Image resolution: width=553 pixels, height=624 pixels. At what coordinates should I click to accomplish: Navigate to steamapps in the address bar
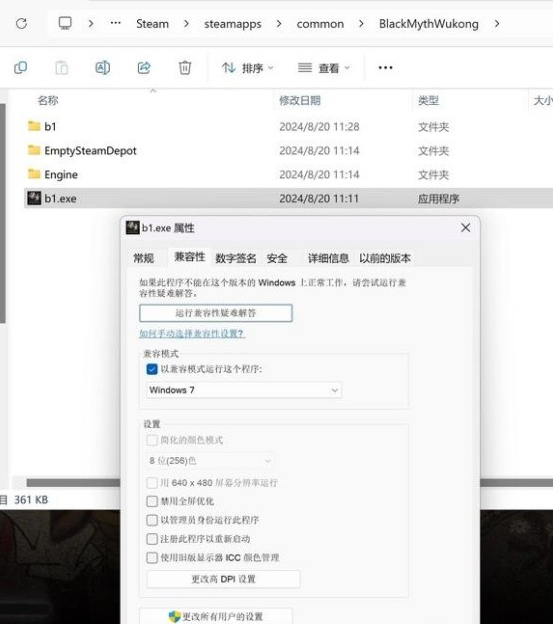pyautogui.click(x=233, y=24)
